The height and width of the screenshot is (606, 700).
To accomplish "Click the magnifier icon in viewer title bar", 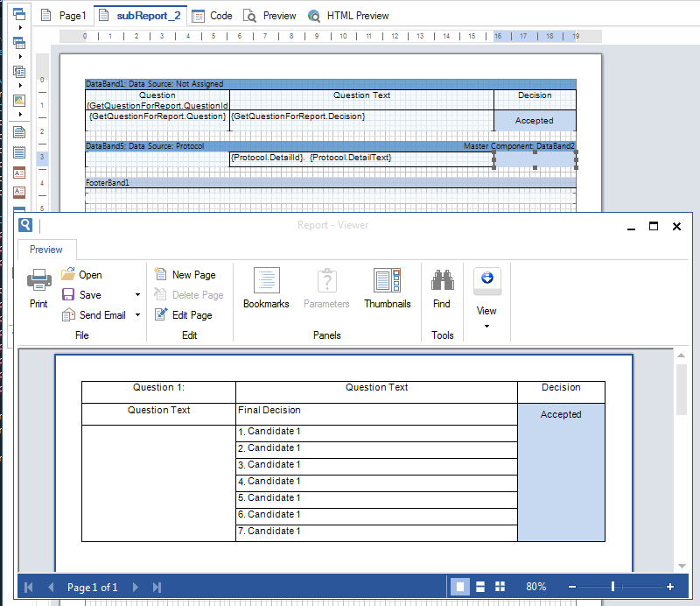I will [x=25, y=225].
